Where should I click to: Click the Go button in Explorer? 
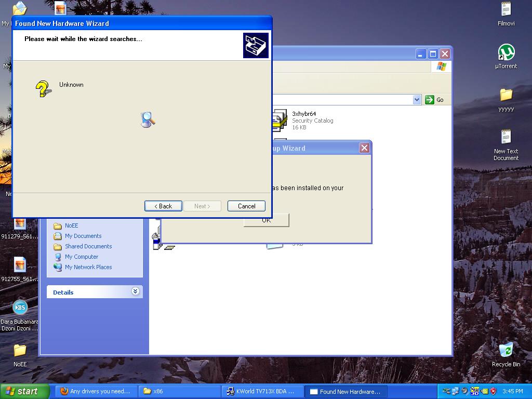435,100
